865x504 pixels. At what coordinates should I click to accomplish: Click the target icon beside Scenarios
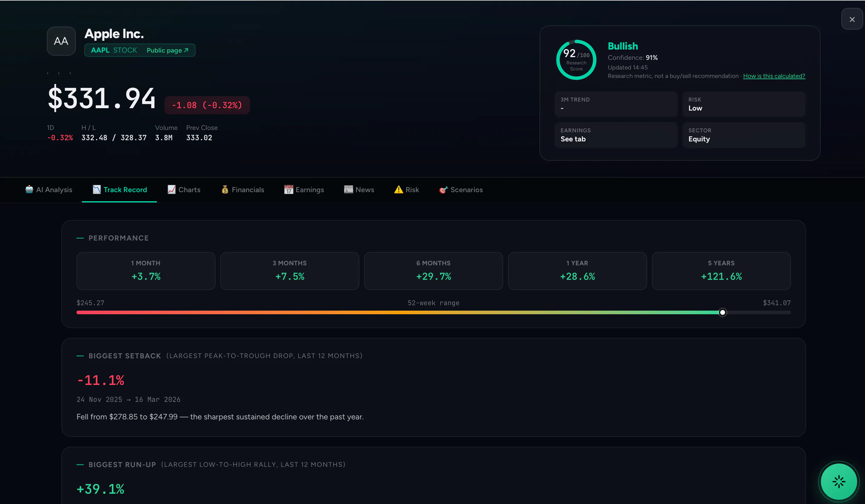pos(443,189)
